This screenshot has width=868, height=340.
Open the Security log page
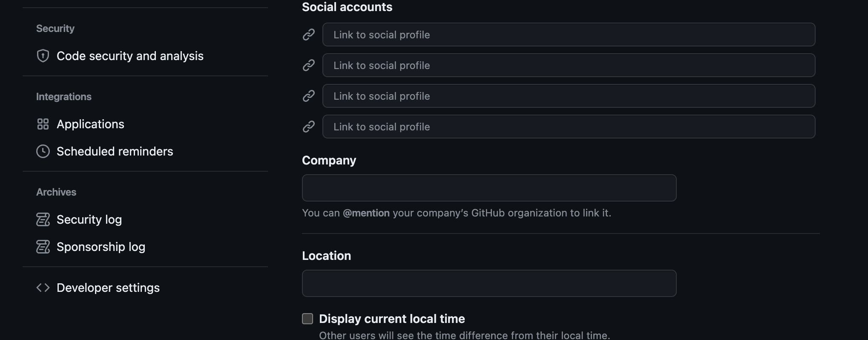coord(89,219)
